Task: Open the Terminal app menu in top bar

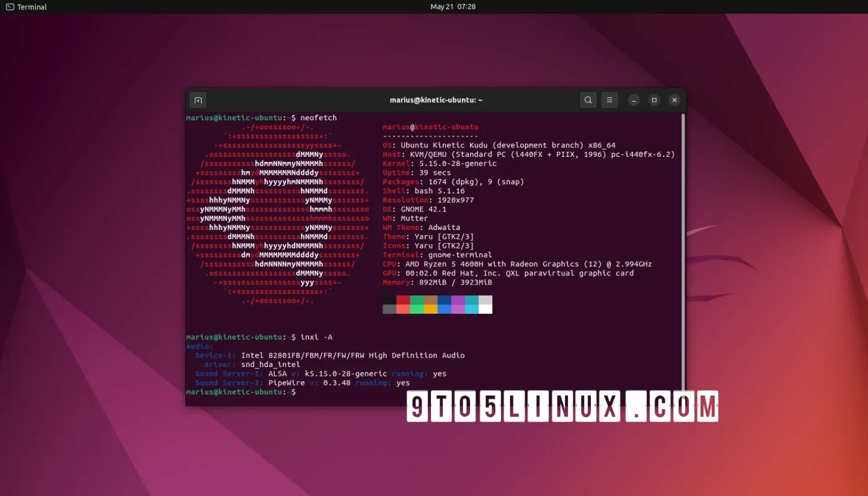Action: (26, 7)
